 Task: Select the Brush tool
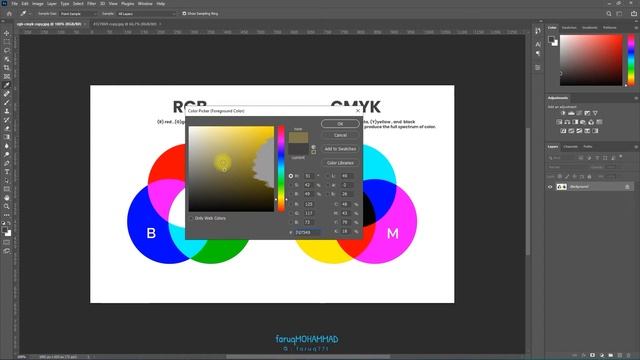7,102
